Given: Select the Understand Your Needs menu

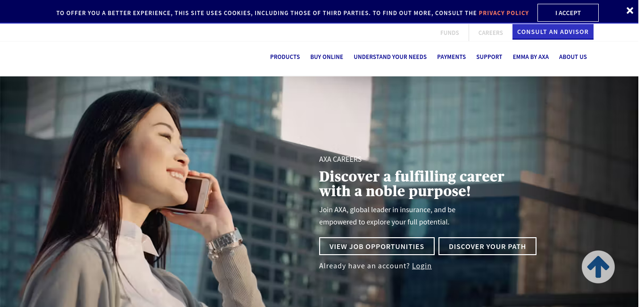Looking at the screenshot, I should [x=390, y=57].
